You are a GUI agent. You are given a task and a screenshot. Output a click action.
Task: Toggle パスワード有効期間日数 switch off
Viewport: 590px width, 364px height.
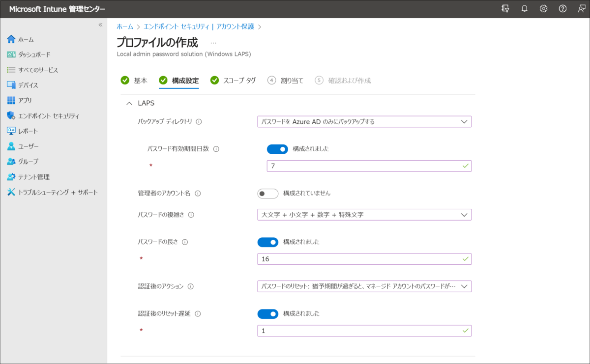click(277, 149)
